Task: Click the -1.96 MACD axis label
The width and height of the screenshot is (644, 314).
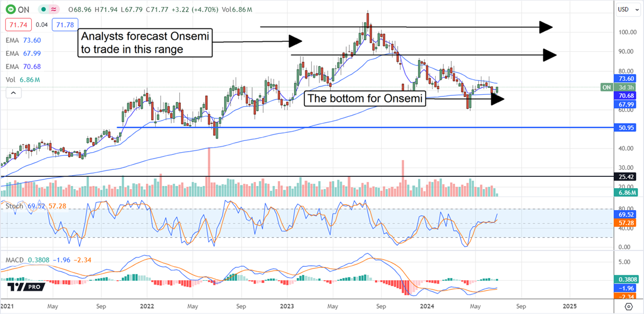Action: [626, 287]
